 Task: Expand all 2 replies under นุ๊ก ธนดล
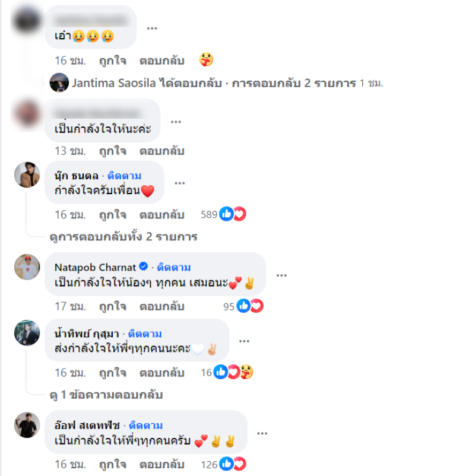123,236
